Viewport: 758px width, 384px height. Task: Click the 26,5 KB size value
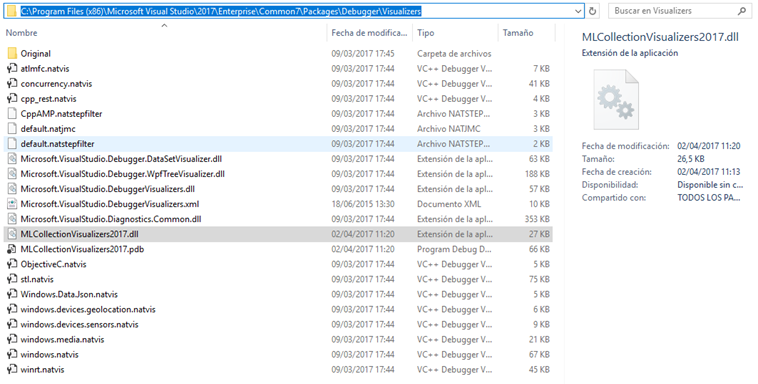[x=690, y=159]
